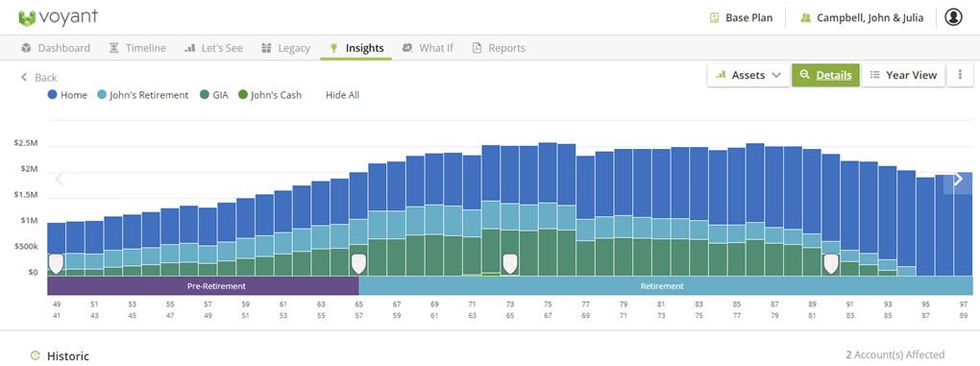
Task: Click the left chart navigation arrow
Action: click(60, 180)
